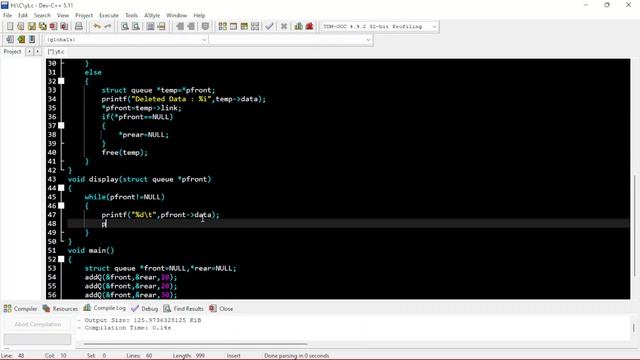This screenshot has height=360, width=640.
Task: Click the Find magnifier icon
Action: coord(125,27)
